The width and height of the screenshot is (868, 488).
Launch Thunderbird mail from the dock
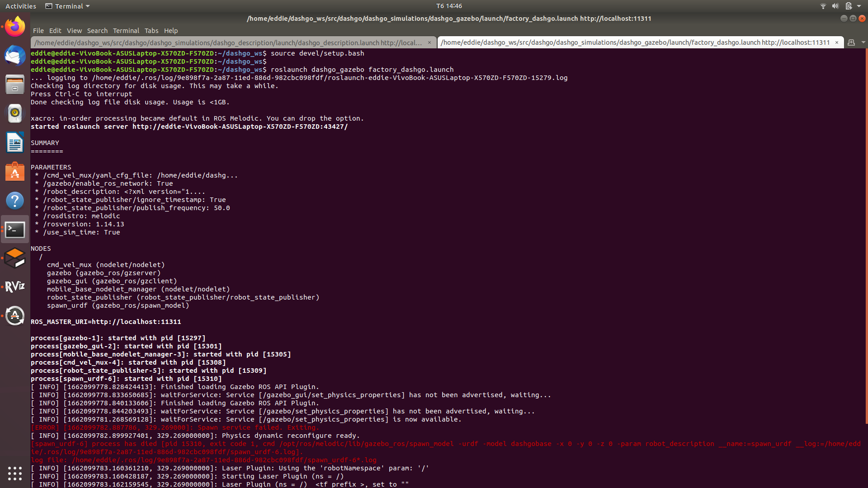[15, 56]
